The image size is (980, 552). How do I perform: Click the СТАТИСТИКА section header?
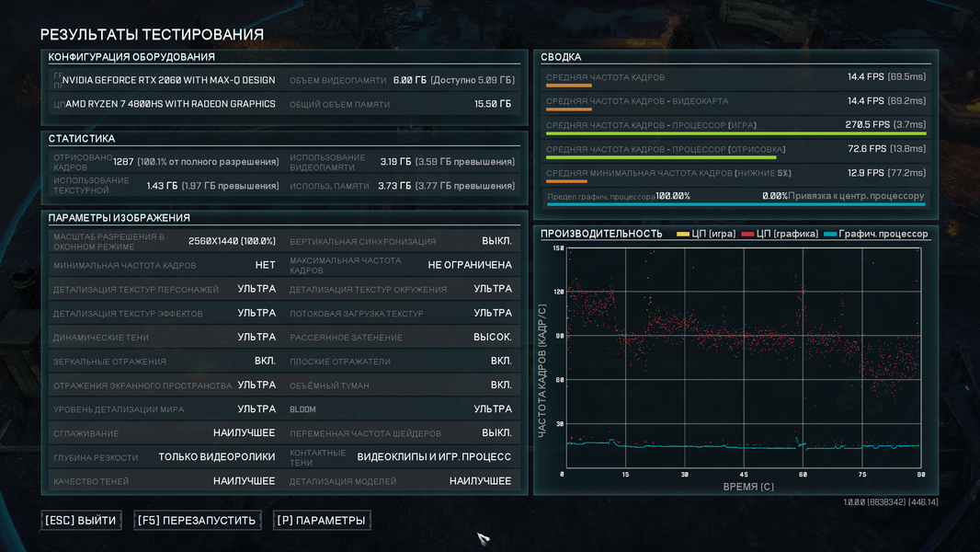[82, 138]
